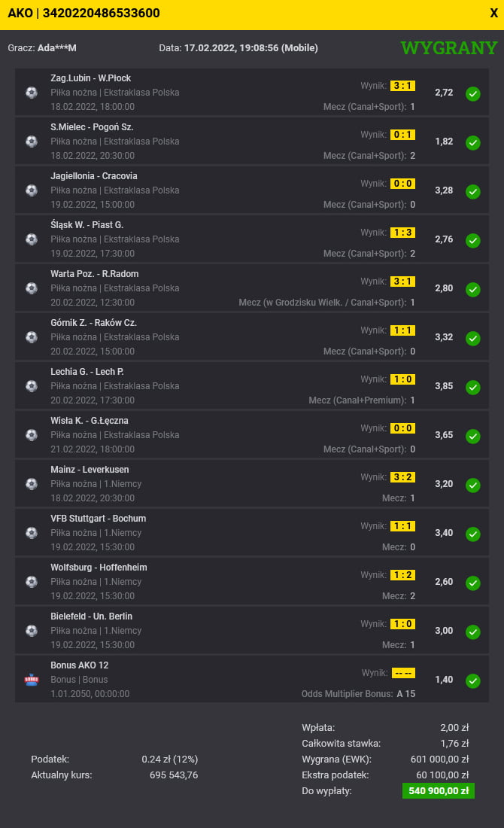Click the 1:0 score badge for Bielefeld
The height and width of the screenshot is (828, 504).
coord(402,624)
